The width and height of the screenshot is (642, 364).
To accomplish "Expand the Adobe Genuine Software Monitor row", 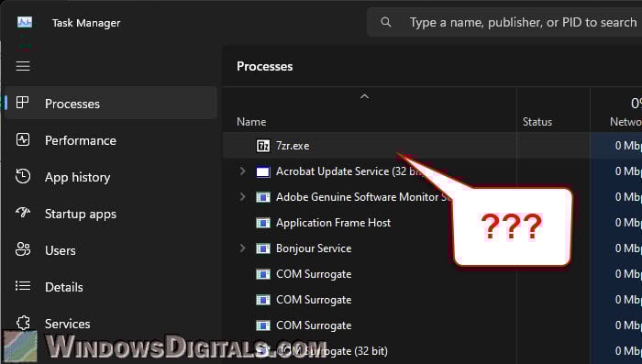I will point(242,197).
